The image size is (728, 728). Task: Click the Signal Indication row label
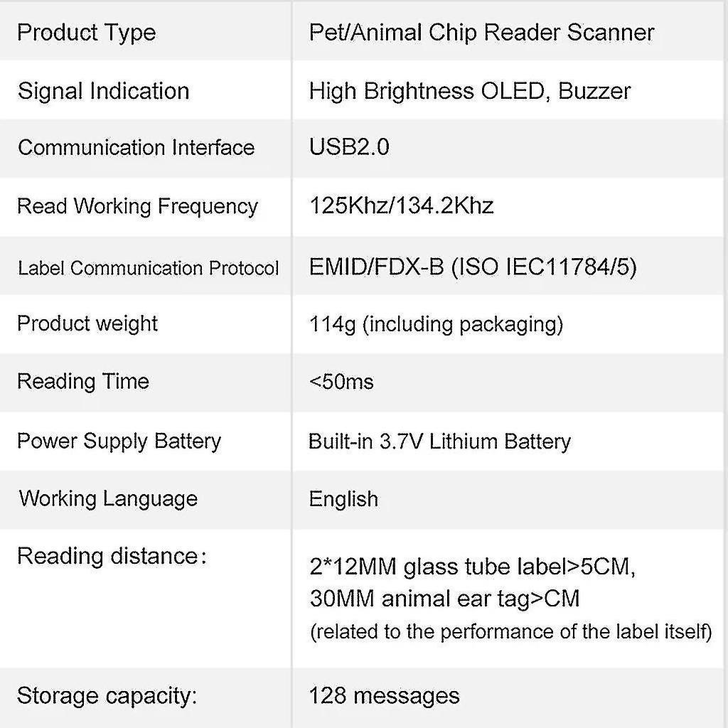[x=103, y=91]
